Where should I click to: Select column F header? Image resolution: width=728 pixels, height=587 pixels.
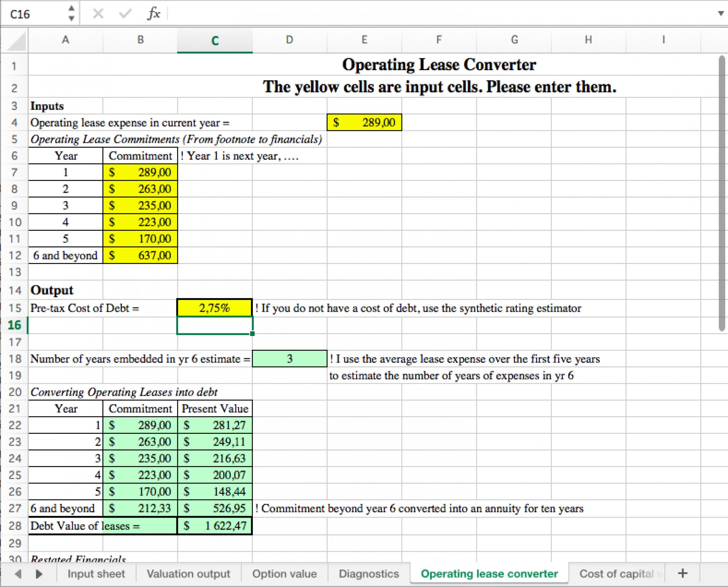439,39
